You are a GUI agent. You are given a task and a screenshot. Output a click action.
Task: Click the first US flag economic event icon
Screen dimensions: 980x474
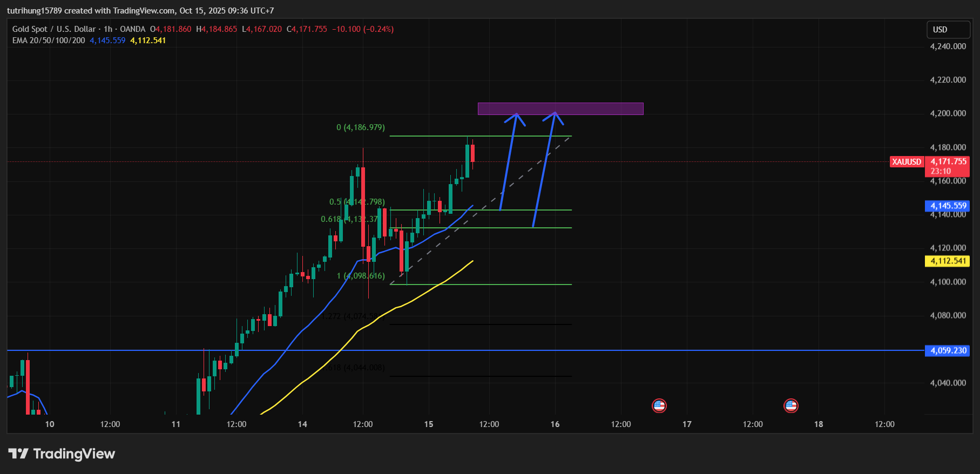659,405
